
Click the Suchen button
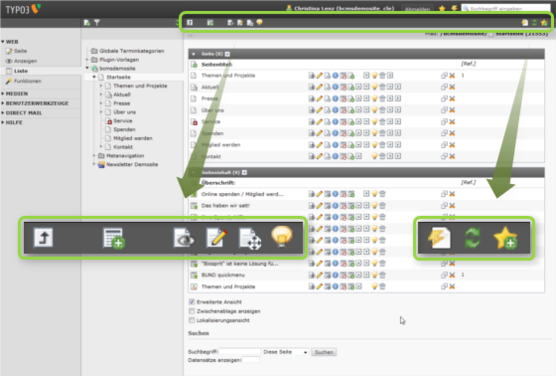(324, 352)
